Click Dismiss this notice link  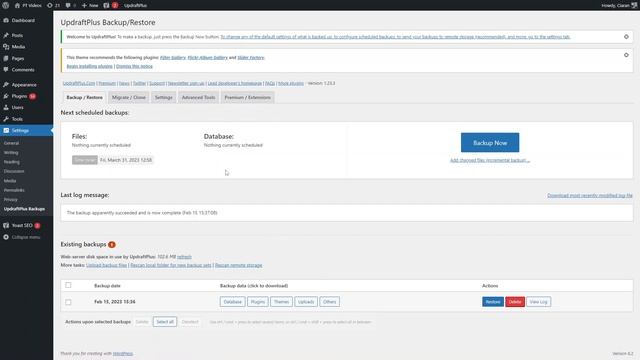pyautogui.click(x=134, y=66)
